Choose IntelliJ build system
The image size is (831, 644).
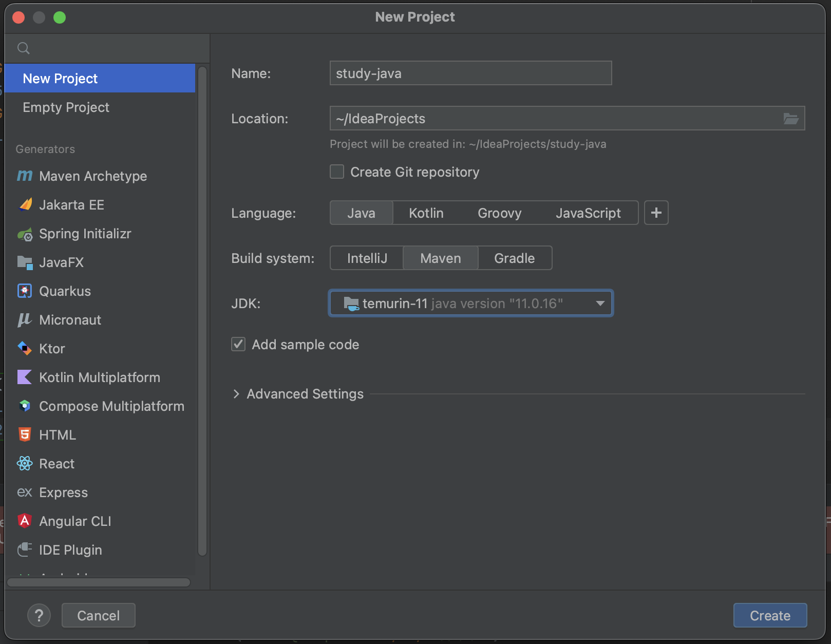click(x=367, y=258)
